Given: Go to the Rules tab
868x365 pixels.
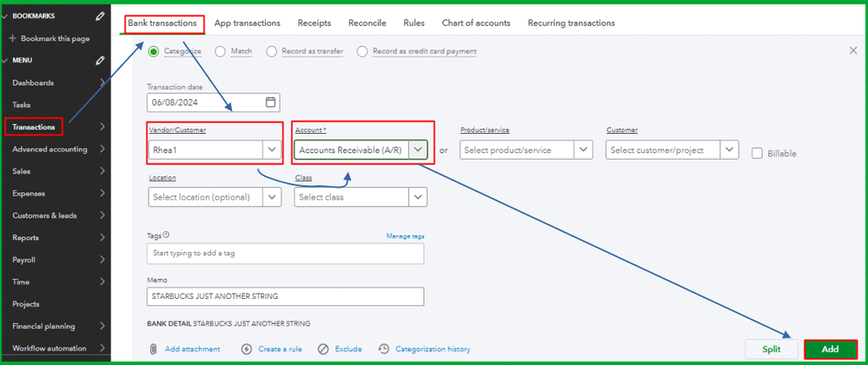Looking at the screenshot, I should click(414, 23).
